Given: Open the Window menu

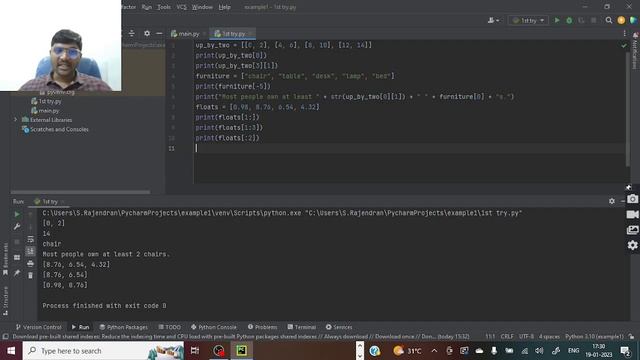Looking at the screenshot, I should coord(202,7).
